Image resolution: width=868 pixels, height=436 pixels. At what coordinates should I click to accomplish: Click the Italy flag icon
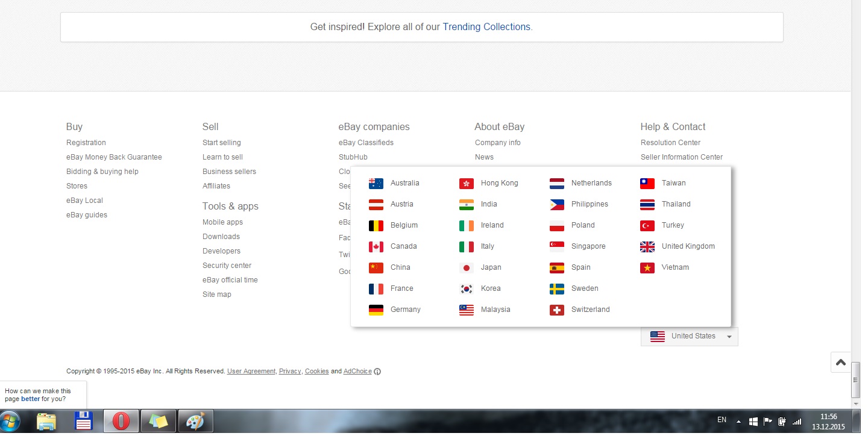click(x=467, y=246)
